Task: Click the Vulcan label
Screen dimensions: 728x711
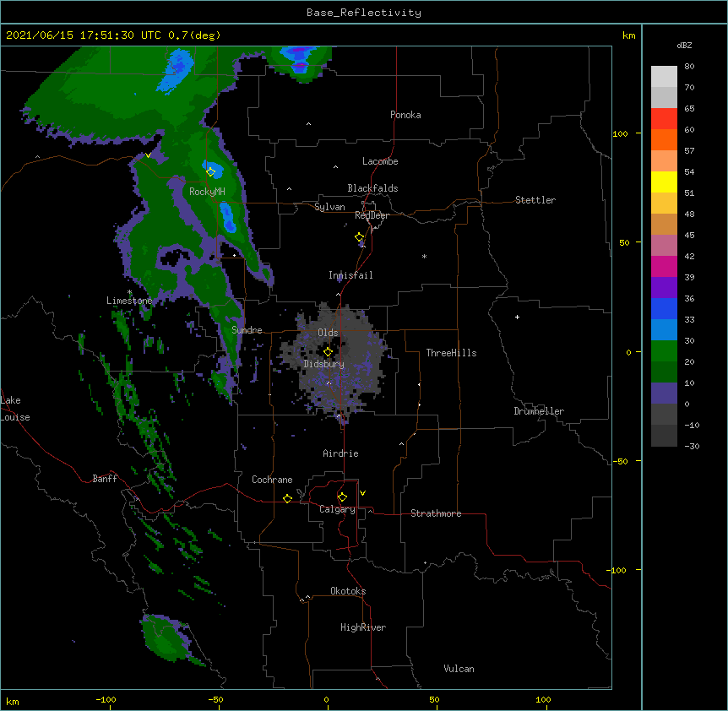Action: click(x=459, y=669)
